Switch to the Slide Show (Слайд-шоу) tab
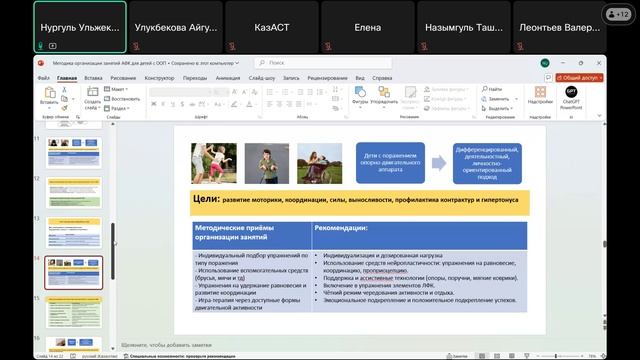The height and width of the screenshot is (360, 640). coord(262,78)
